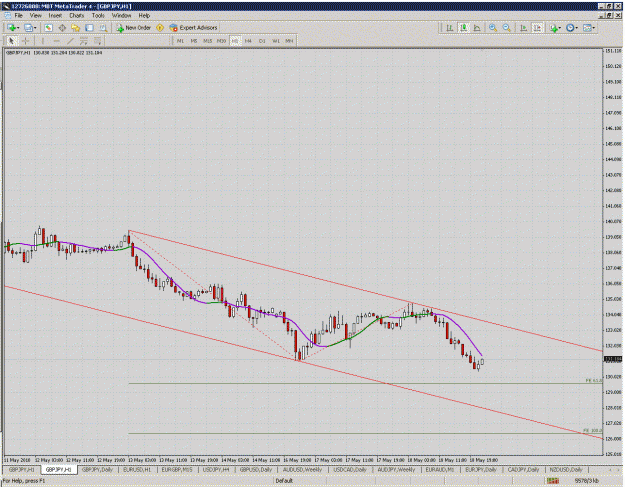The width and height of the screenshot is (625, 487).
Task: Switch to the USDJPY,H4 chart tab
Action: coord(216,470)
